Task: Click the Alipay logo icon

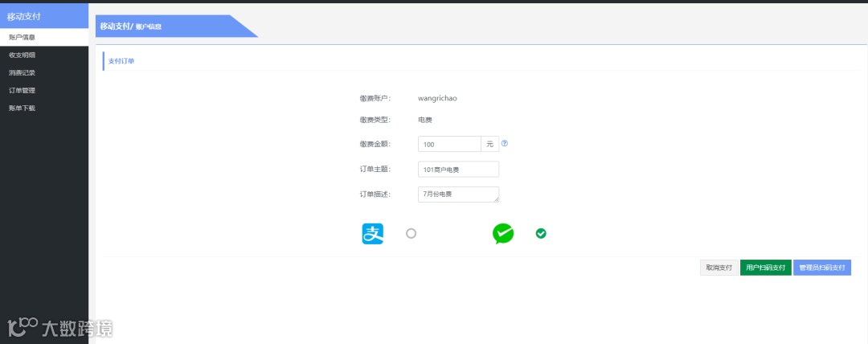Action: (x=373, y=234)
